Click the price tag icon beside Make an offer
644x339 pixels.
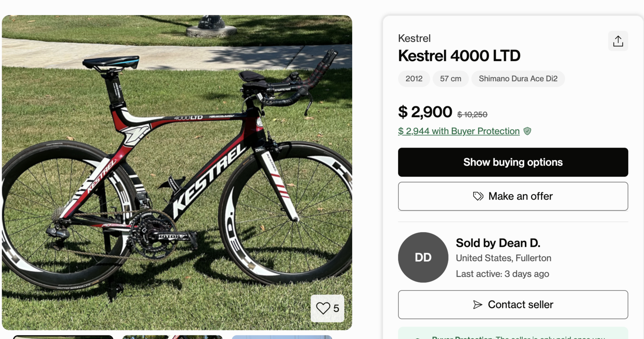click(x=478, y=196)
